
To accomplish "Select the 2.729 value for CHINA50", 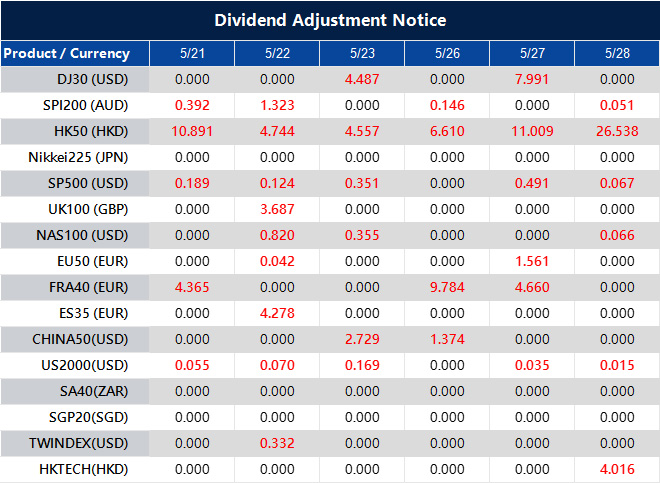I will pos(362,339).
